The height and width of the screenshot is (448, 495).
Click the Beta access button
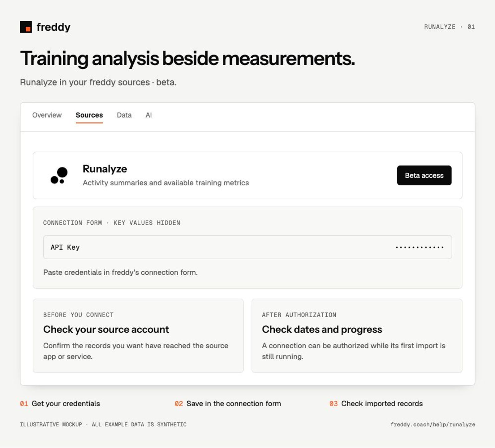point(424,175)
